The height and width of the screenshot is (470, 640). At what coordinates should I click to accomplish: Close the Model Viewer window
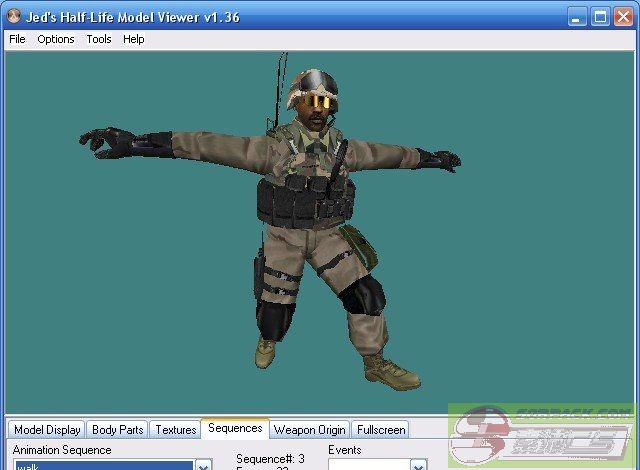tap(623, 17)
